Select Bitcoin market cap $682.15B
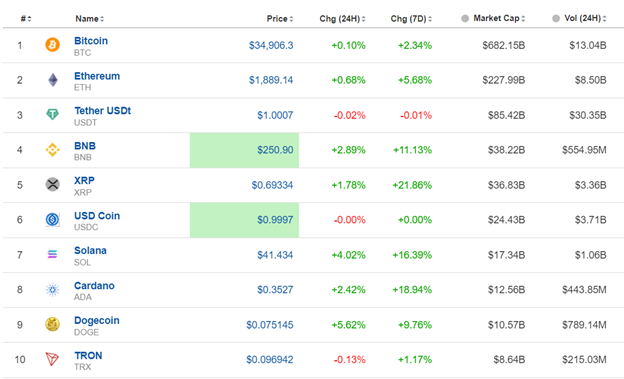 click(504, 45)
